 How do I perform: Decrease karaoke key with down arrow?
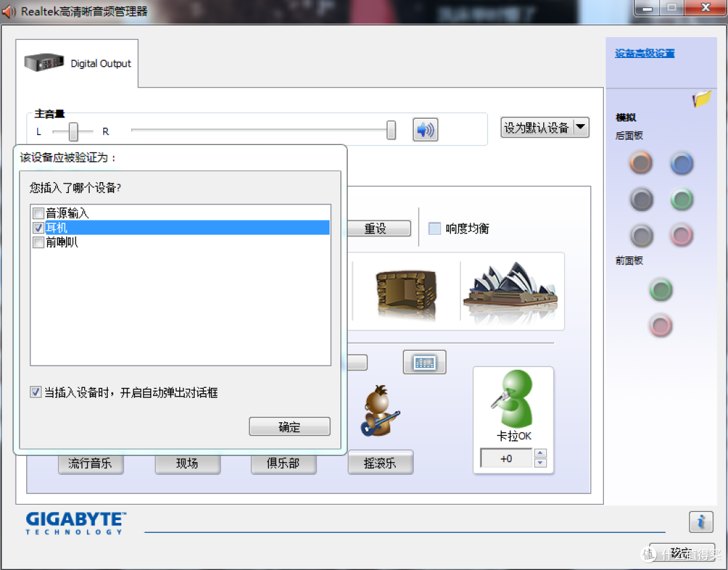540,463
